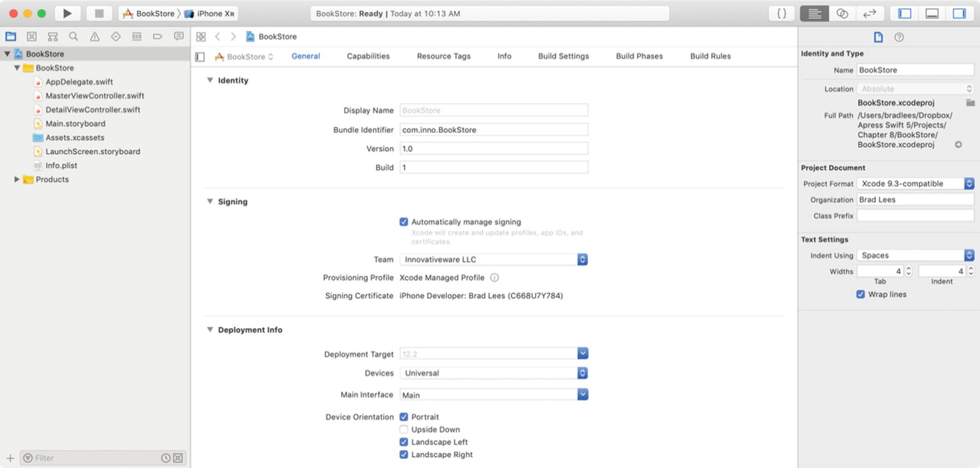Select the iPhone XR run destination
Image resolution: width=980 pixels, height=468 pixels.
(210, 13)
